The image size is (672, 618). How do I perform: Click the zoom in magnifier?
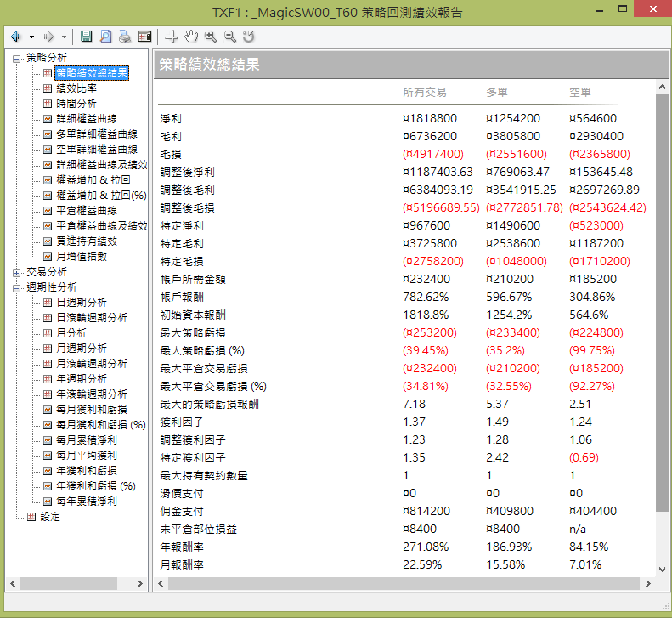coord(211,37)
